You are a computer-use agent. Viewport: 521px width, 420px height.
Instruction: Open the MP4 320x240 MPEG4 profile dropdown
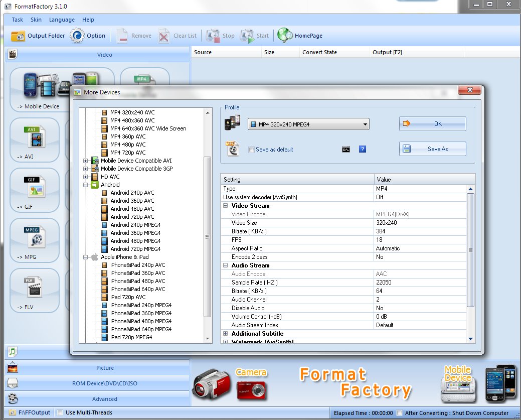[x=308, y=124]
